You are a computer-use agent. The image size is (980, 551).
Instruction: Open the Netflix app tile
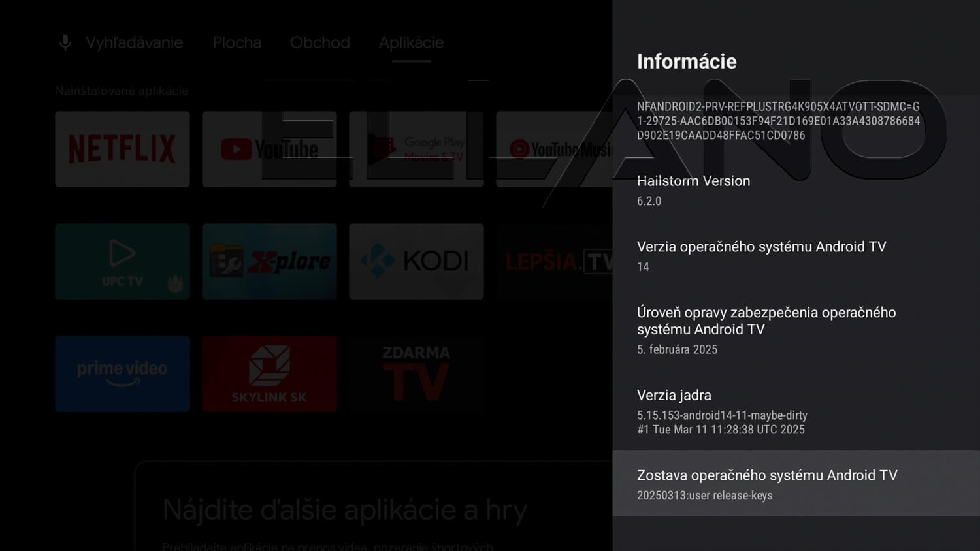click(x=122, y=149)
